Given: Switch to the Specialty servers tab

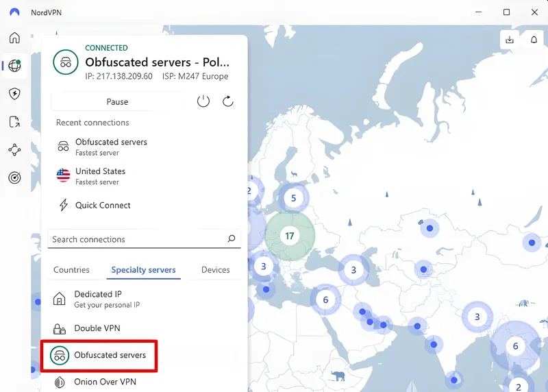Looking at the screenshot, I should click(x=144, y=269).
